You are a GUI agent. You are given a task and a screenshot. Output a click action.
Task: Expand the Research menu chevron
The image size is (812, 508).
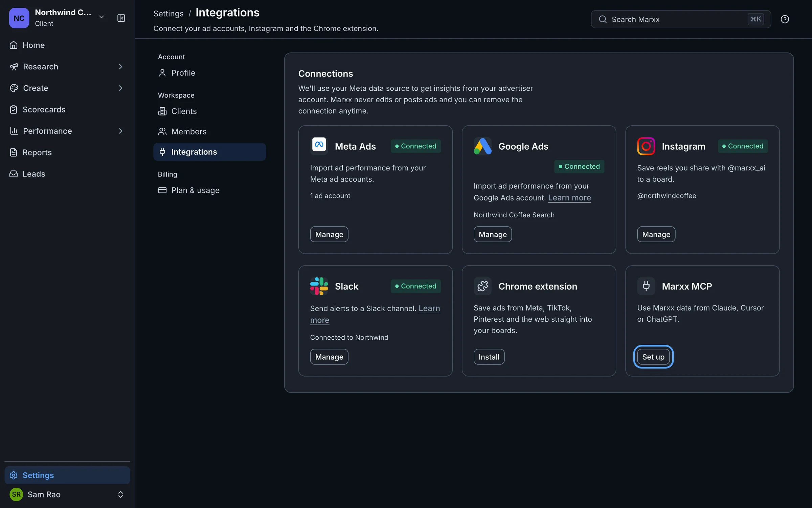click(x=120, y=67)
